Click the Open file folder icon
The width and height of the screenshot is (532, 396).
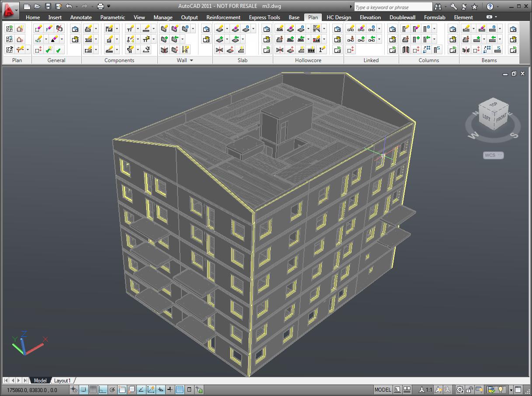point(38,6)
